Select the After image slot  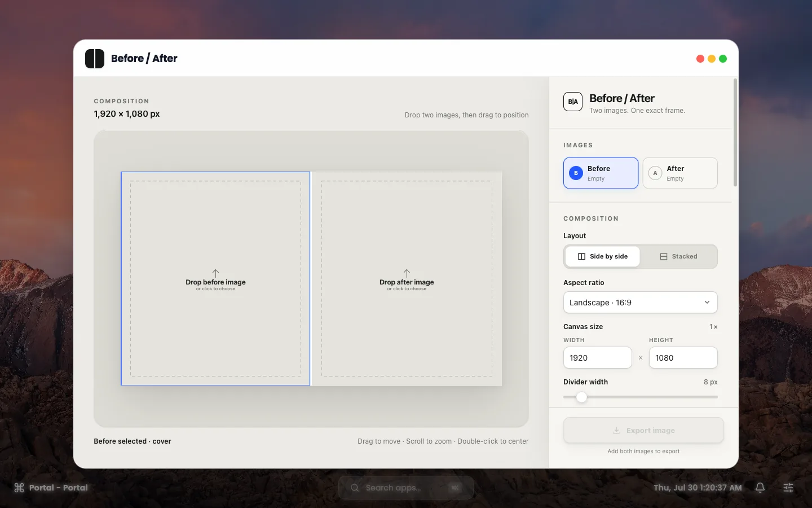(680, 173)
